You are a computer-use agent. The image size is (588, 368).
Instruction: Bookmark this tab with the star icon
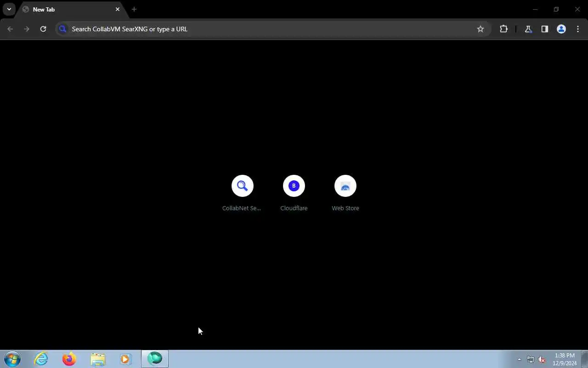pos(481,29)
